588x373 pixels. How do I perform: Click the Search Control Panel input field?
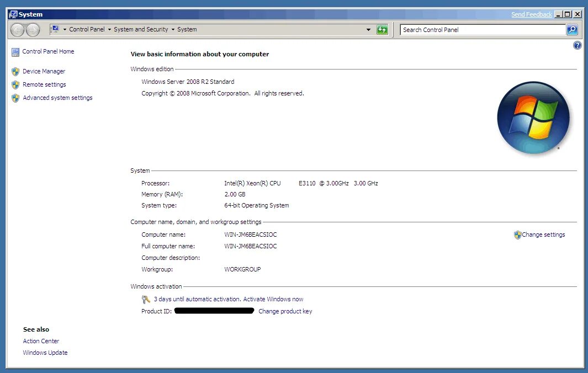point(483,30)
